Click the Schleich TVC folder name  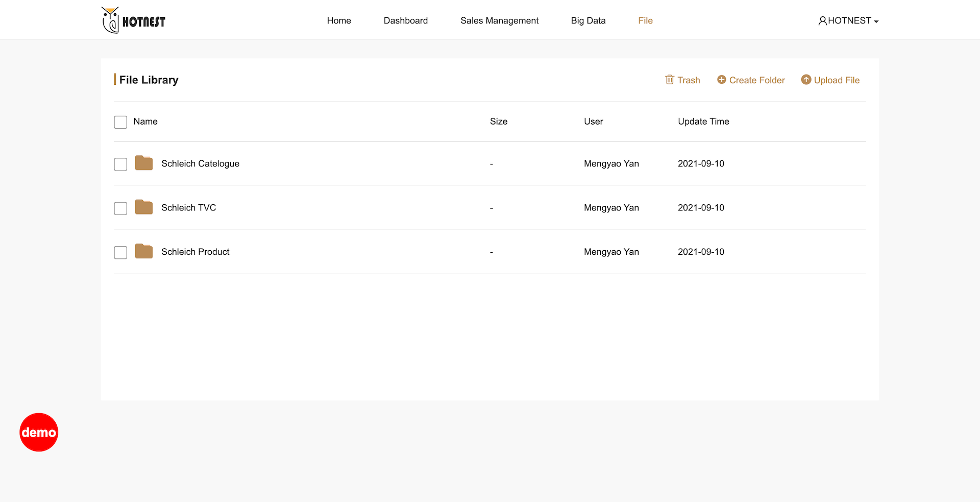189,208
